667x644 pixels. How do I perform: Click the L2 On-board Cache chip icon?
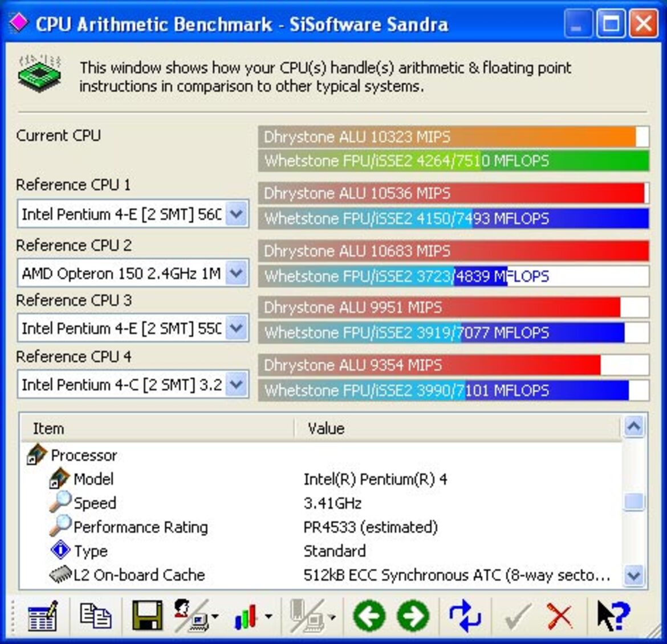tap(60, 574)
